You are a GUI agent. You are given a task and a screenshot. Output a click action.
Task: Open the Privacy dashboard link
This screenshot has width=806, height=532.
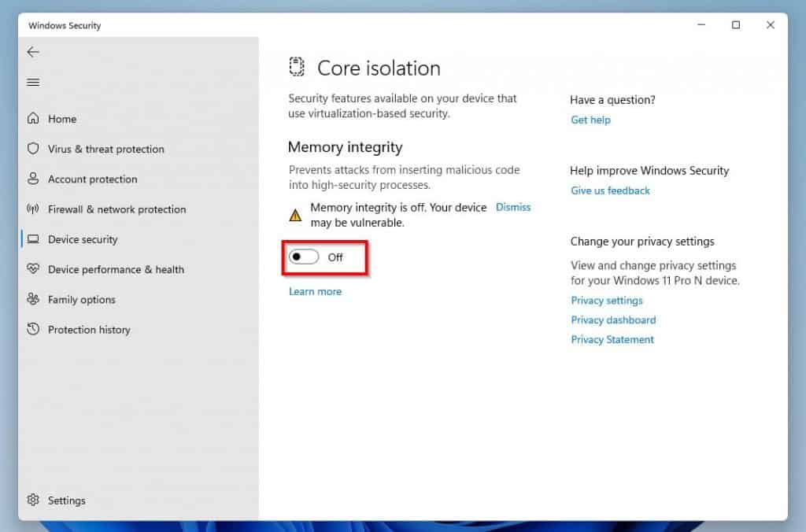613,320
